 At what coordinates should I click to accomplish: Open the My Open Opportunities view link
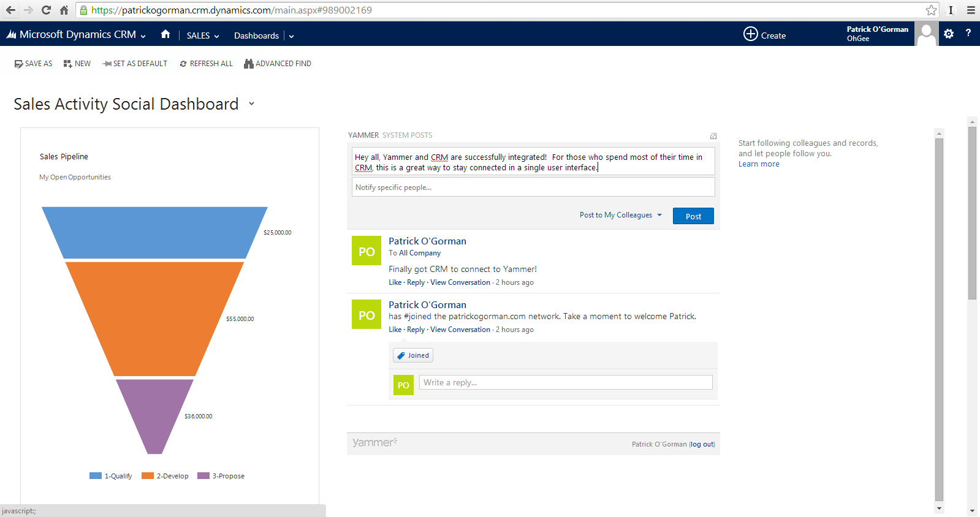click(x=75, y=177)
